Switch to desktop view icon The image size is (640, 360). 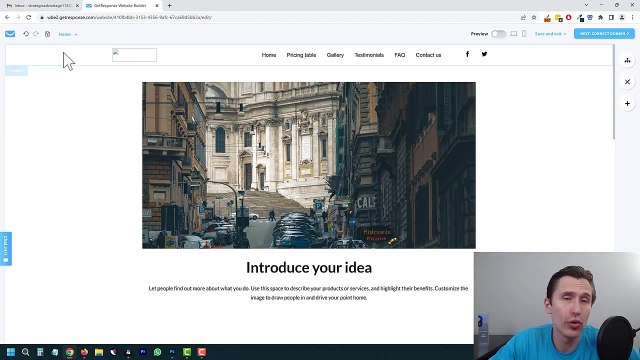point(514,34)
